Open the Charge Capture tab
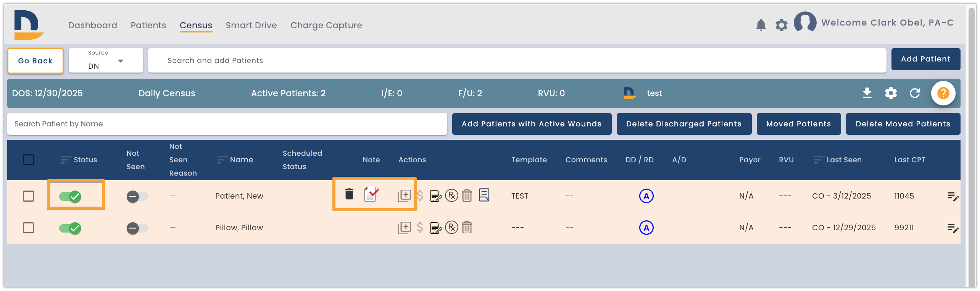This screenshot has height=291, width=980. point(326,25)
